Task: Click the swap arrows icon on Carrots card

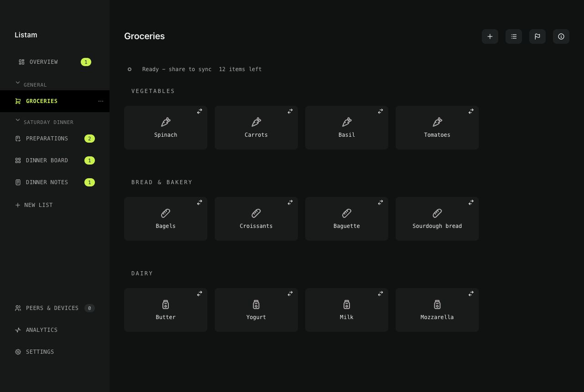Action: coord(290,111)
